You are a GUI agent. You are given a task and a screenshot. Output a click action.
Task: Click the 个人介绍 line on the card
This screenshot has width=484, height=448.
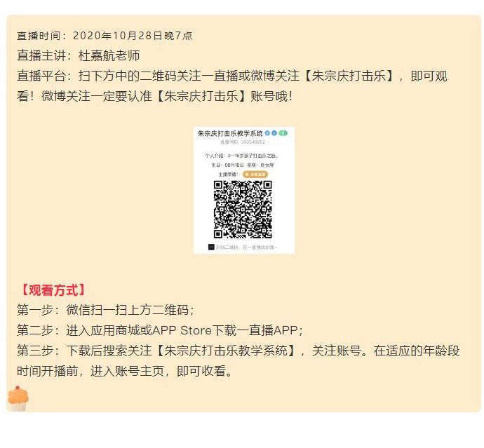242,156
